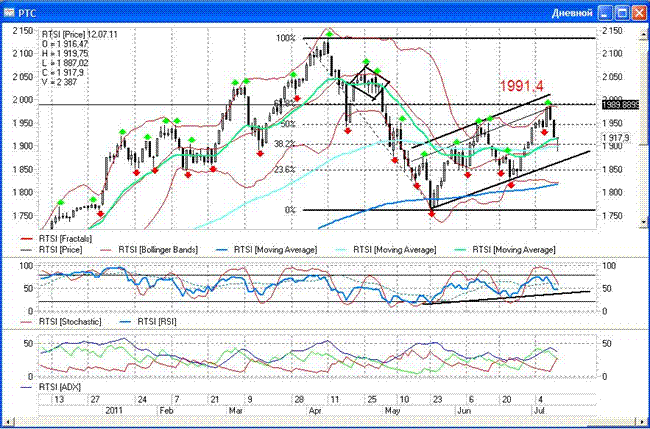Click the 50% Fibonacci level label

288,124
